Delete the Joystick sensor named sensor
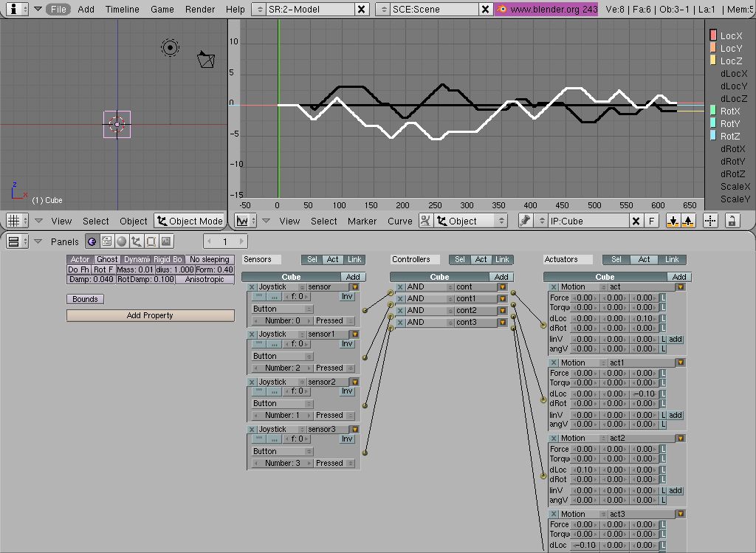 [252, 287]
